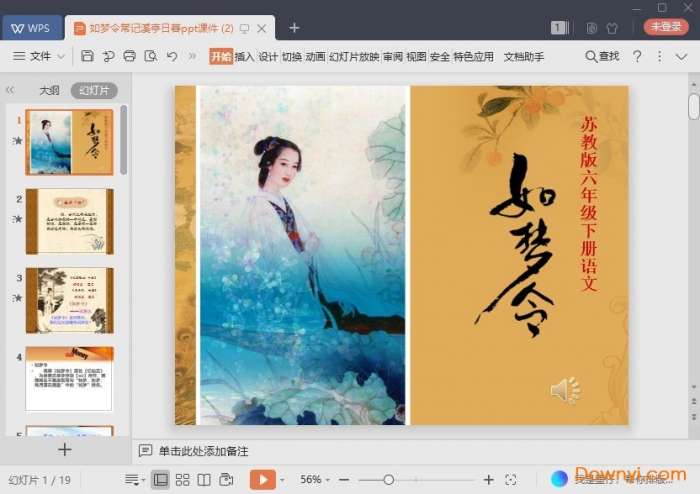This screenshot has width=700, height=494.
Task: Add a new slide with plus button
Action: (65, 449)
